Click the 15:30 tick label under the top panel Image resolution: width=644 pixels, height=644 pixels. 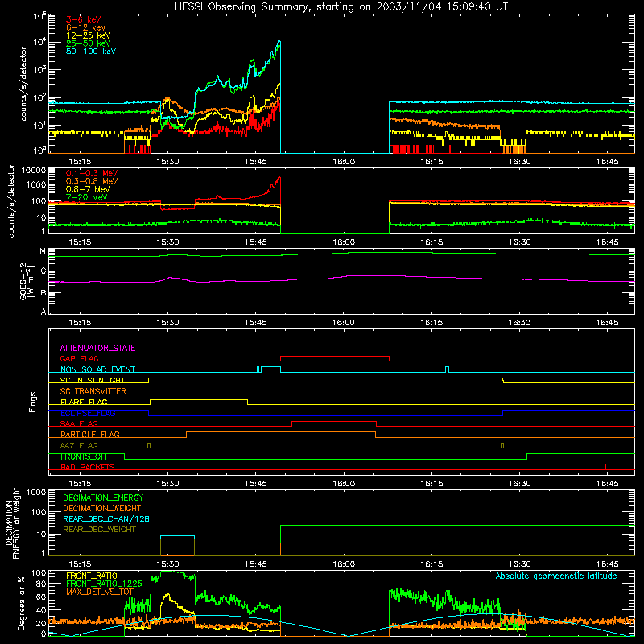tap(167, 162)
